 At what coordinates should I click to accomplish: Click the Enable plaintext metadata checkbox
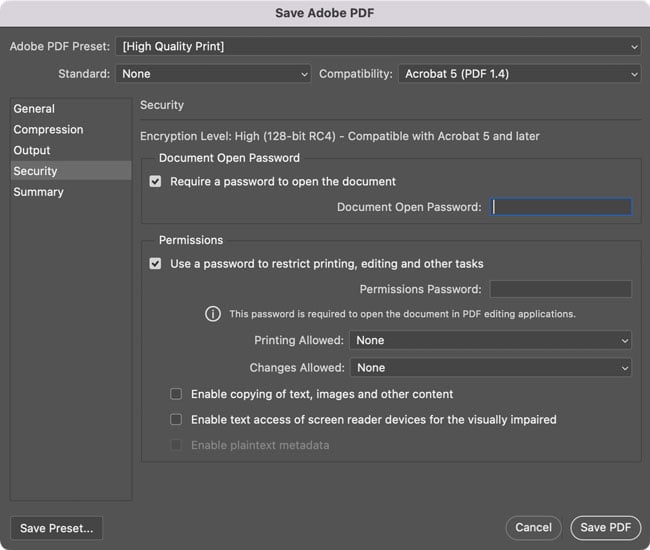point(176,445)
